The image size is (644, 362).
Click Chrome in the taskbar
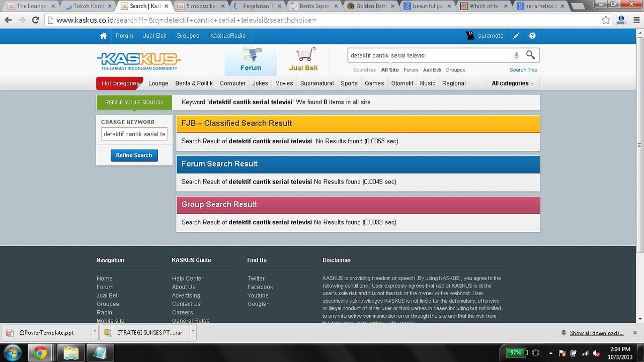point(40,353)
